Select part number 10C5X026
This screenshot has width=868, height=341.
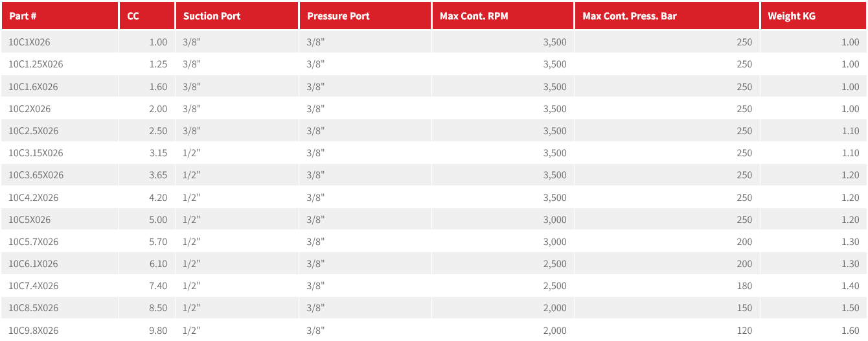29,220
